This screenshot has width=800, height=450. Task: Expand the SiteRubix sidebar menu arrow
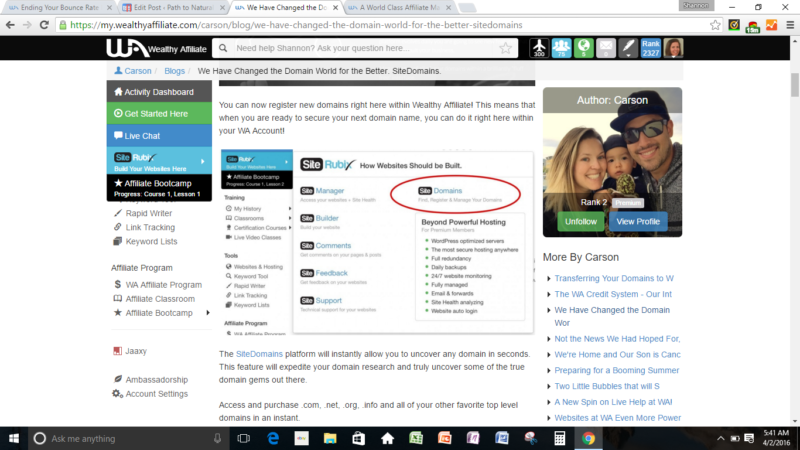203,161
